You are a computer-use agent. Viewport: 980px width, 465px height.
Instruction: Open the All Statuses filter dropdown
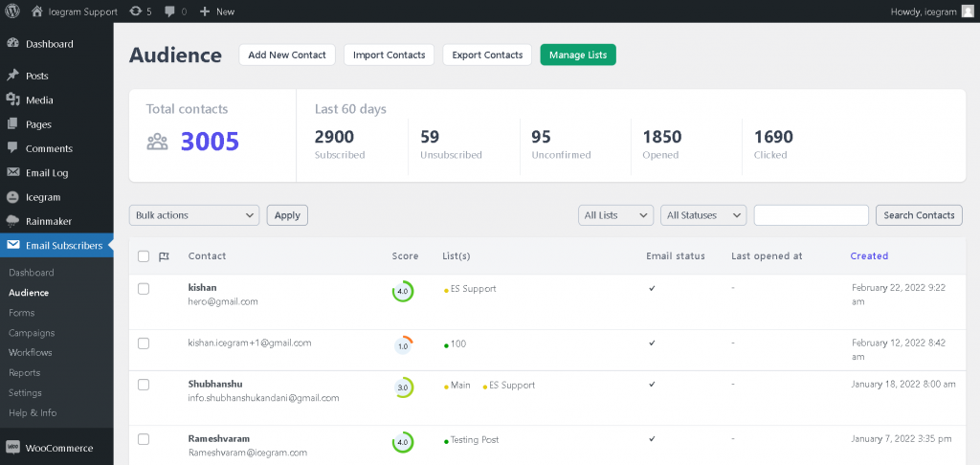click(x=703, y=215)
